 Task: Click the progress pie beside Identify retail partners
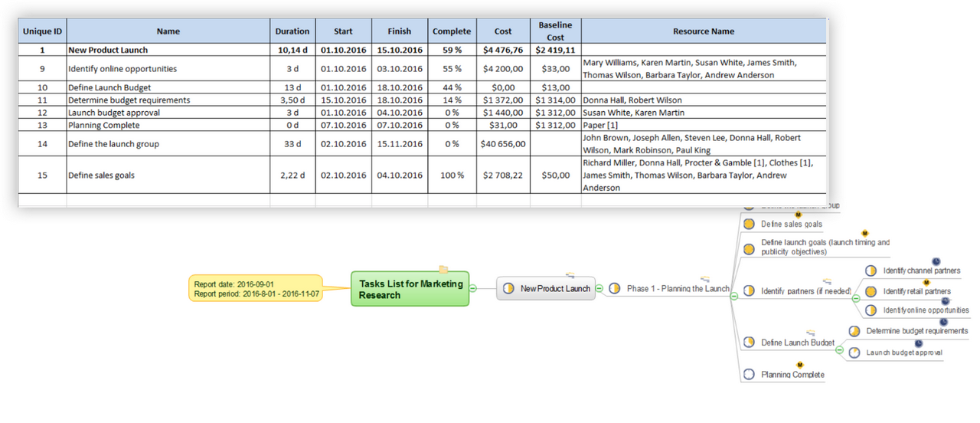(x=871, y=291)
